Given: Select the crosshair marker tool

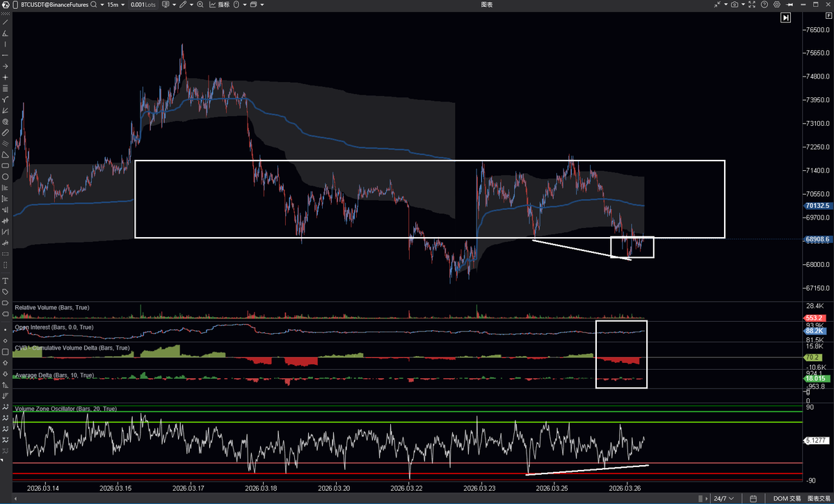Looking at the screenshot, I should (x=6, y=78).
